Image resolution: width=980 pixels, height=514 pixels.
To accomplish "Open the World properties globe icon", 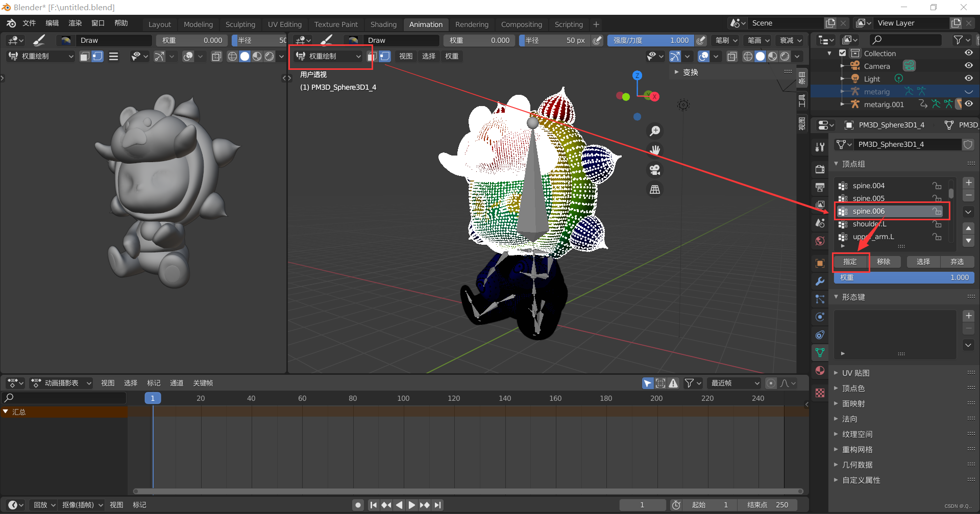I will click(x=820, y=241).
